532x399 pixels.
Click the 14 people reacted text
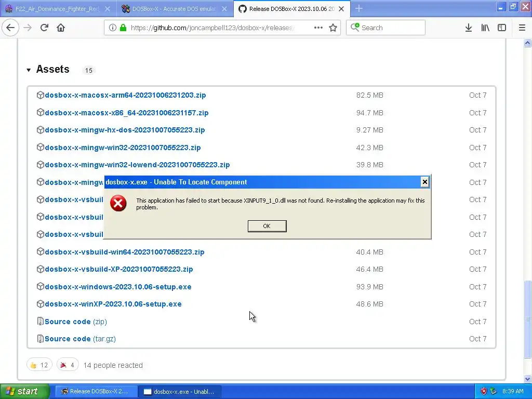tap(113, 365)
